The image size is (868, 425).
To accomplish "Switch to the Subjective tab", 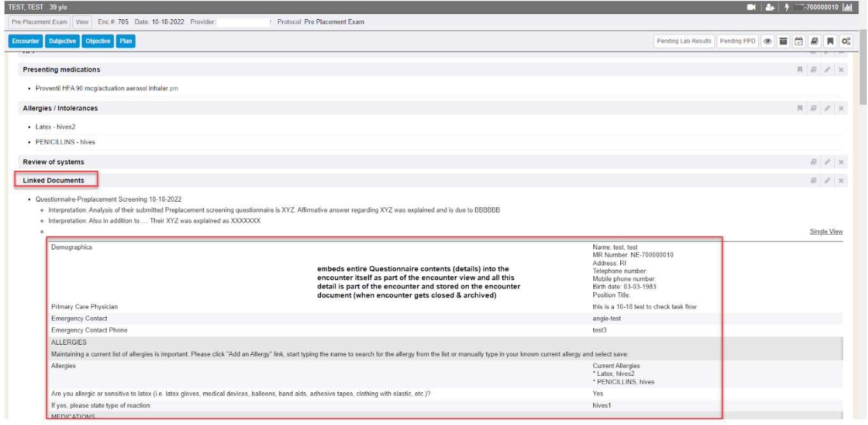I will 62,41.
